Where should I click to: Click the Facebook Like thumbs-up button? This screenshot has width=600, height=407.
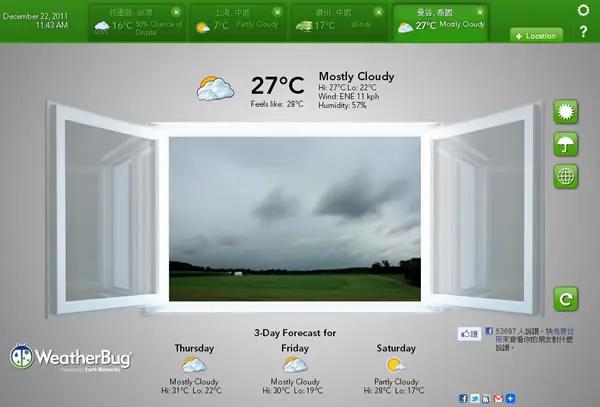[469, 334]
